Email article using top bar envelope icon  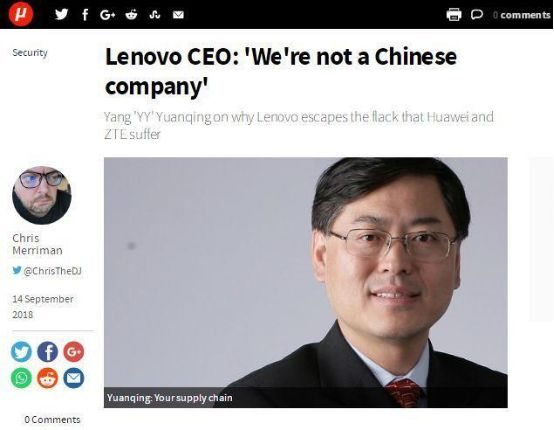click(178, 14)
